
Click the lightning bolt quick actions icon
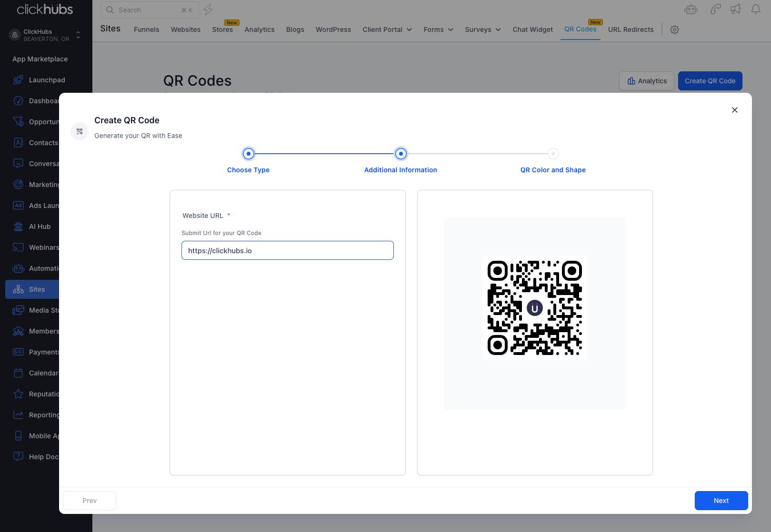coord(208,10)
